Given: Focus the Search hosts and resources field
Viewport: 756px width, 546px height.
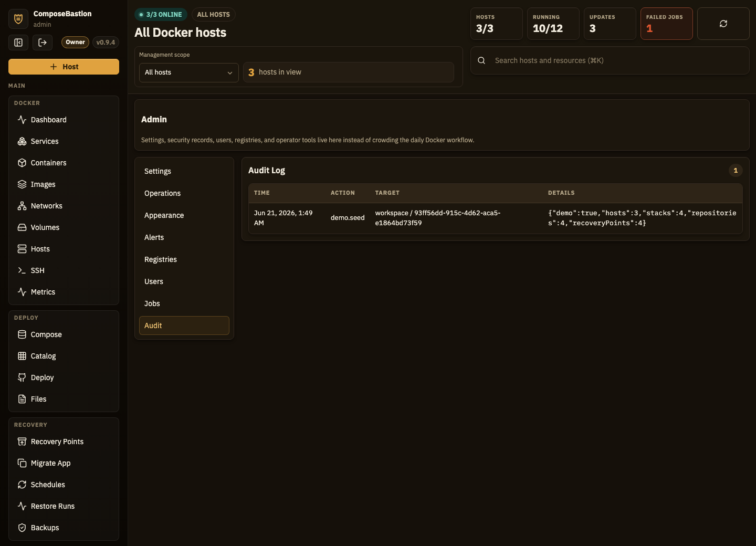Looking at the screenshot, I should point(610,60).
